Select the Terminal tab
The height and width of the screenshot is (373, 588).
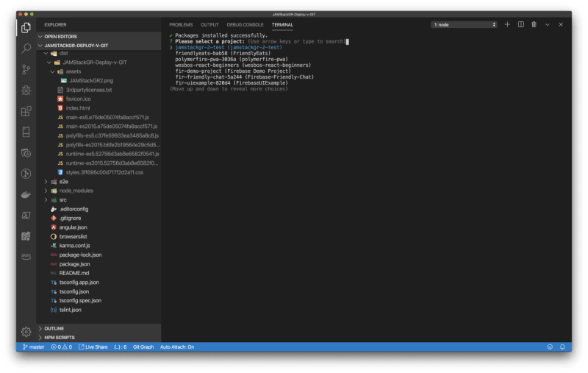282,25
